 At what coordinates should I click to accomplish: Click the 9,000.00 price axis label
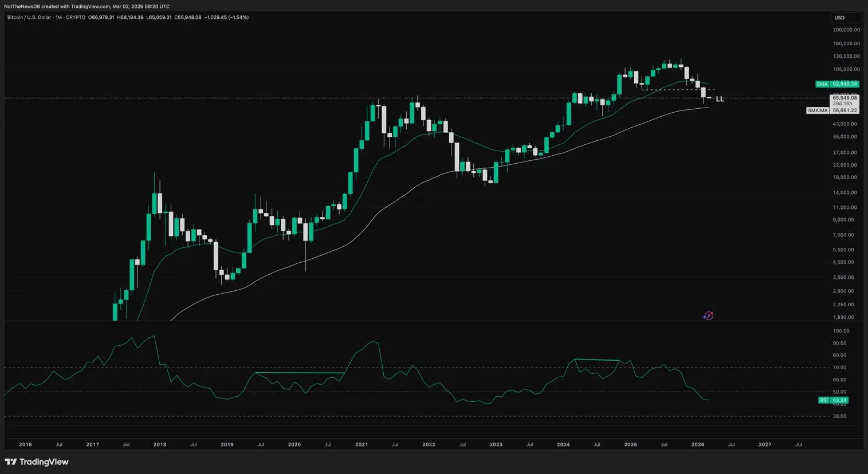click(843, 220)
